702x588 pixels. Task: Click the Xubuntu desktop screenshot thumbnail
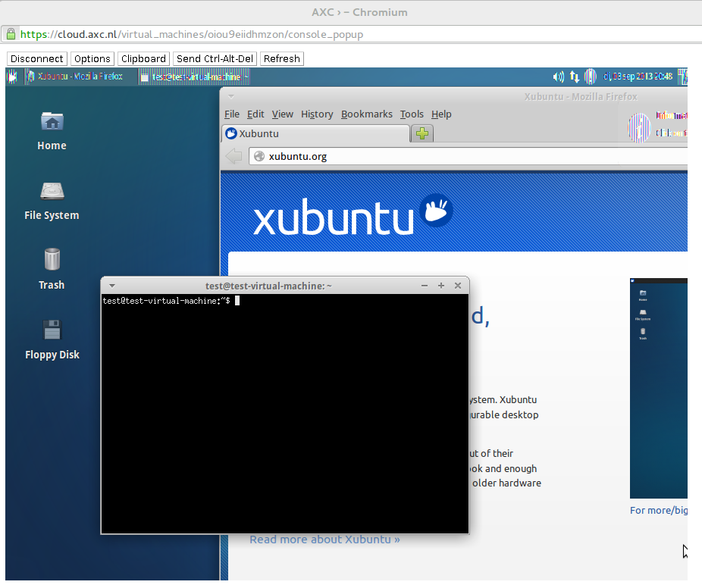(x=658, y=388)
